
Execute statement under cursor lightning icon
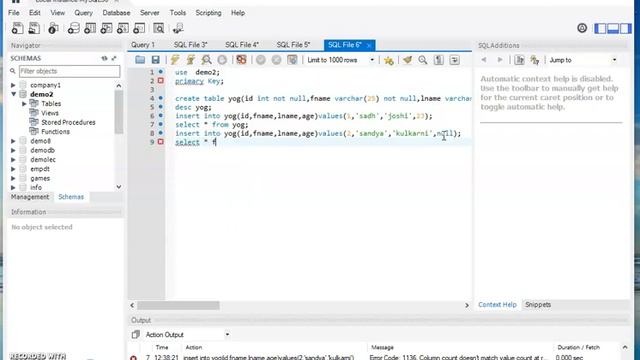pos(191,60)
